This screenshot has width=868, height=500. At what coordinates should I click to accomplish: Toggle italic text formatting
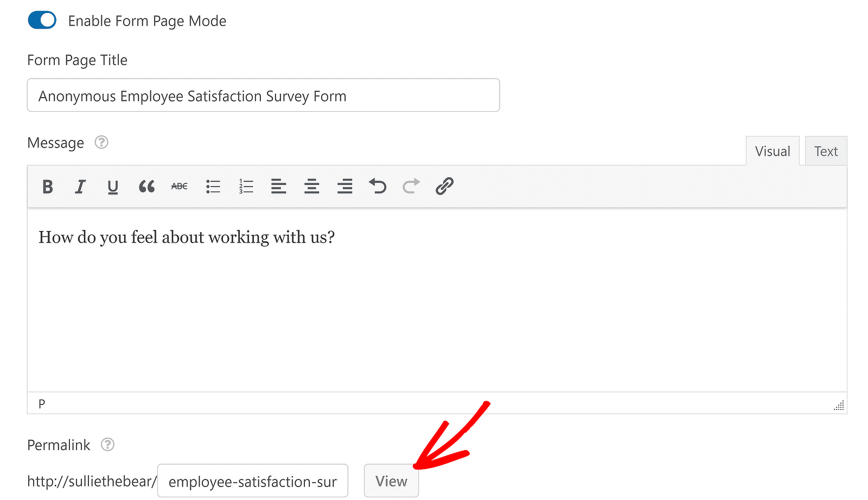coord(80,187)
